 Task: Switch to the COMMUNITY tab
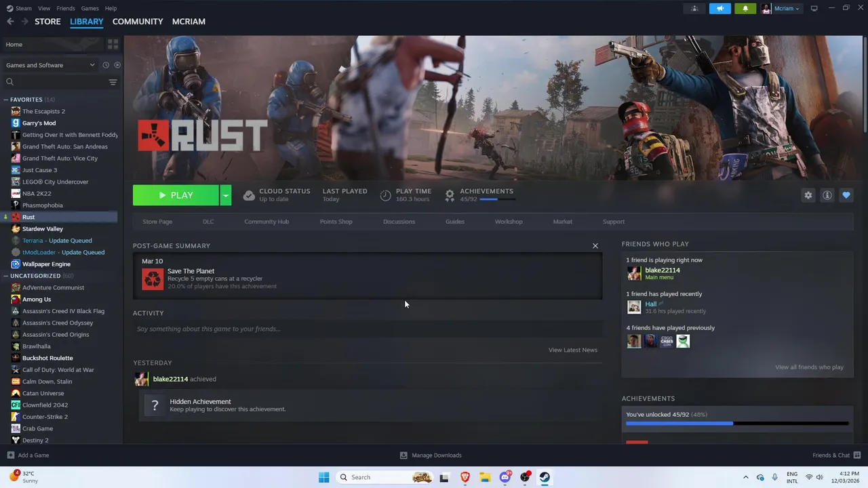(x=138, y=22)
